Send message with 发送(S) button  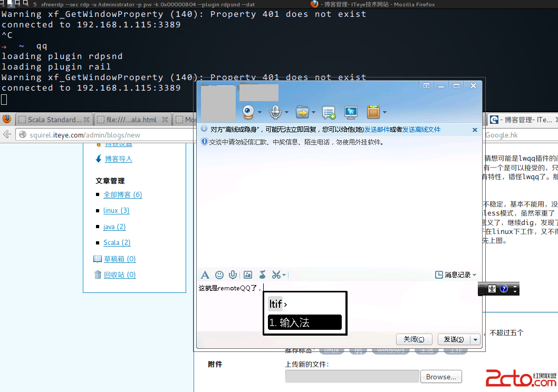click(454, 339)
